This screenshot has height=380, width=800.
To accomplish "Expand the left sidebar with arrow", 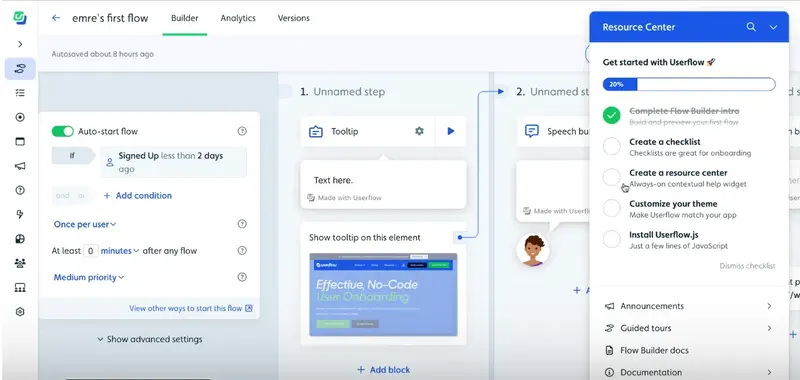I will tap(20, 44).
